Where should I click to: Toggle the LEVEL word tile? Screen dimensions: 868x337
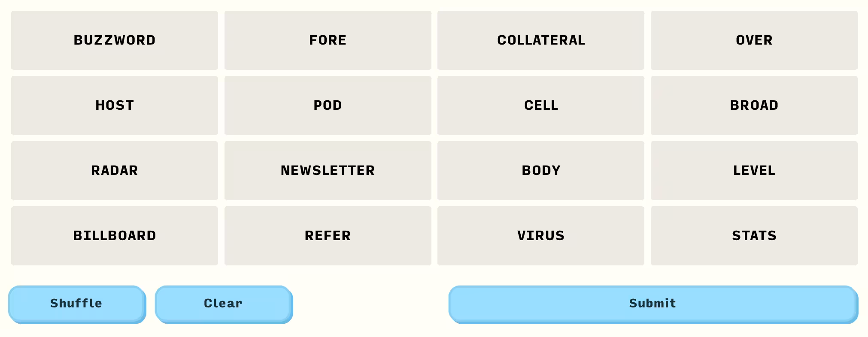tap(754, 171)
